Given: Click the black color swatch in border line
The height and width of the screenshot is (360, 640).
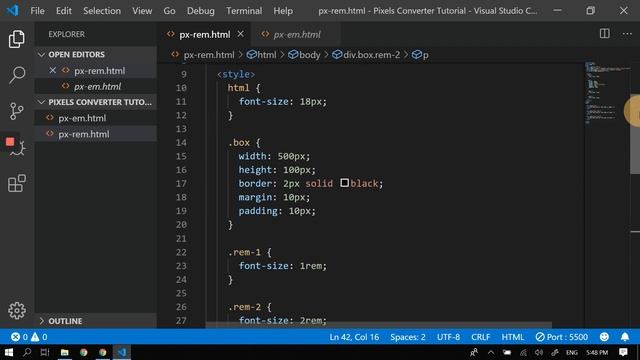Looking at the screenshot, I should [344, 183].
